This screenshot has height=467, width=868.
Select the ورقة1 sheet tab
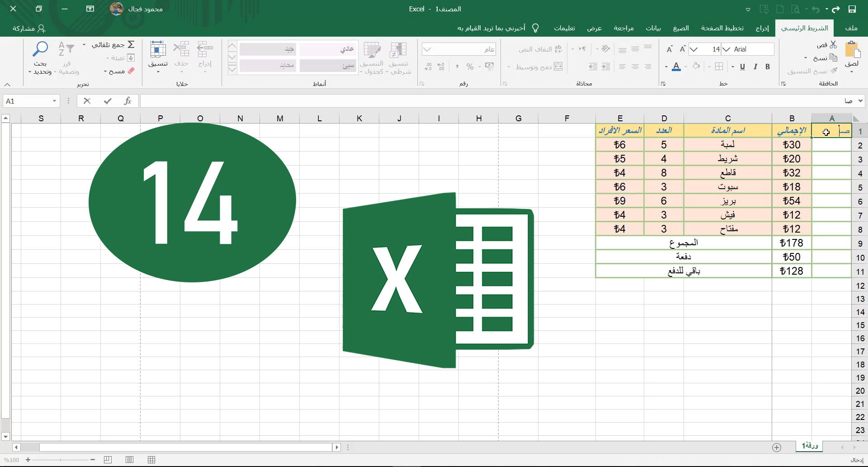pos(810,446)
